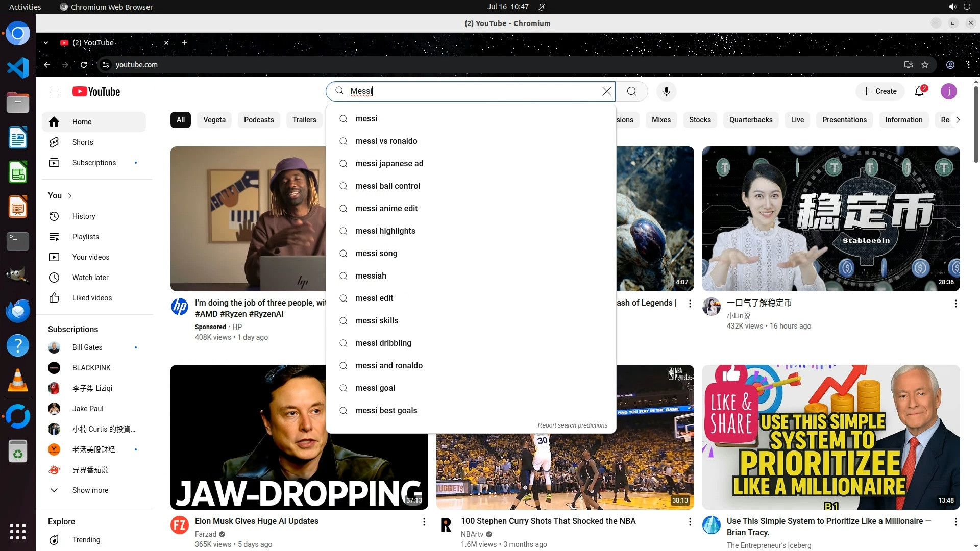Open the hamburger guide menu

click(x=54, y=91)
